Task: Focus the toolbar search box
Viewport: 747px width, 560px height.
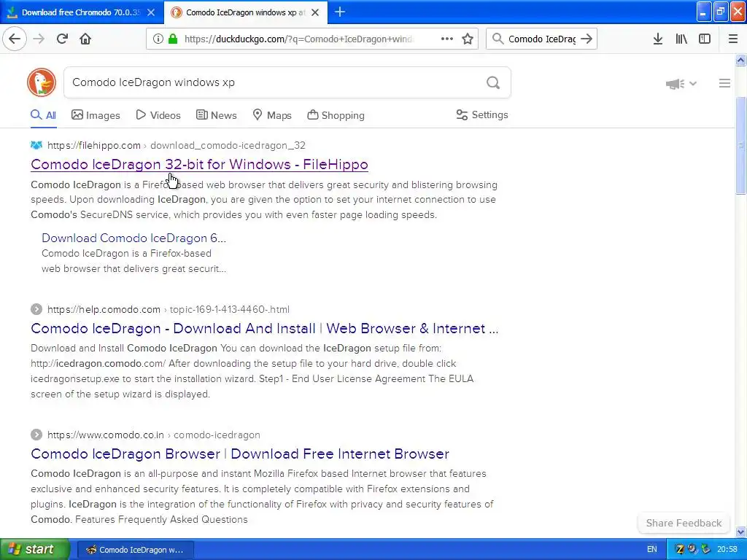Action: click(x=542, y=39)
